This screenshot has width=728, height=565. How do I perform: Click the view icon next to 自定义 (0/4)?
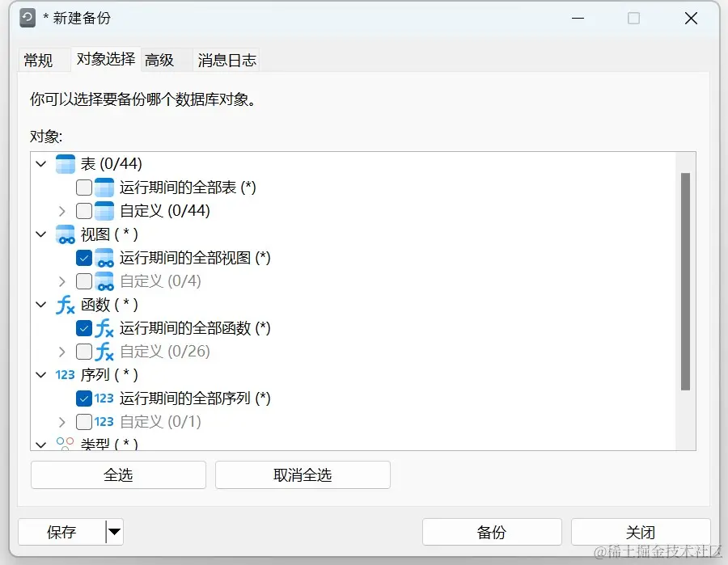(x=104, y=281)
